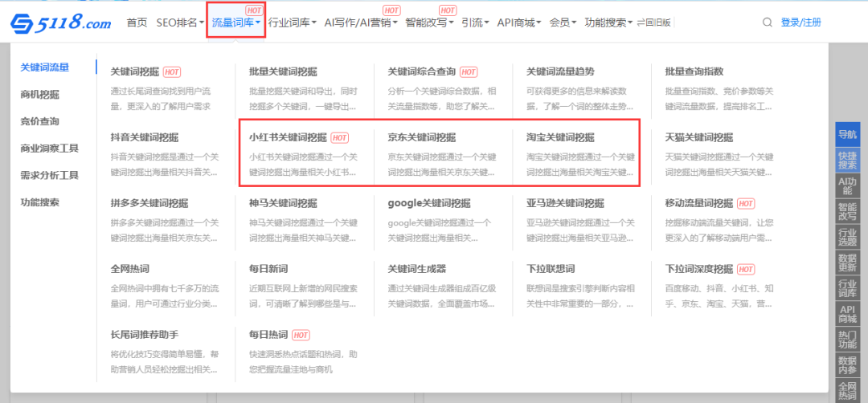Select 商机挖掘 sidebar category

point(40,95)
